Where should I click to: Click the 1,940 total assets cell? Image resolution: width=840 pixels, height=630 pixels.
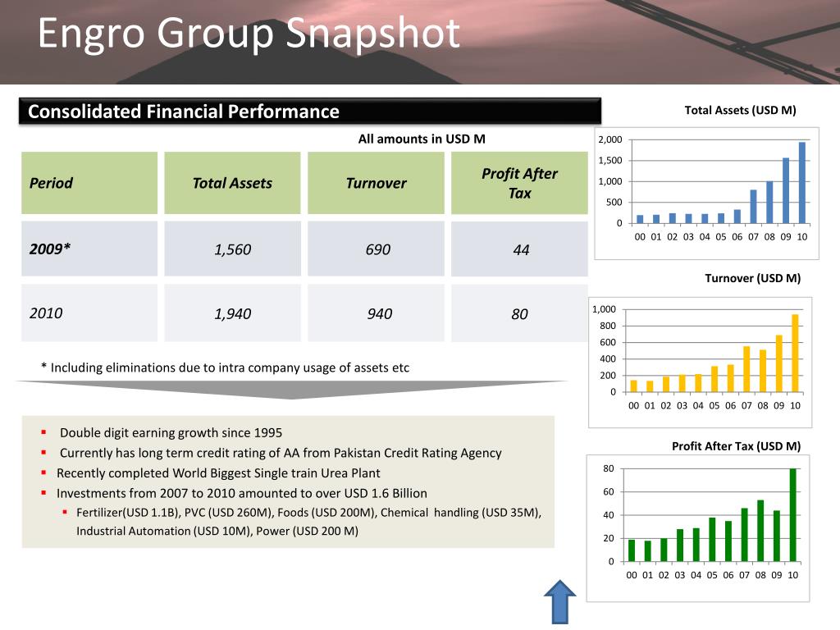232,313
